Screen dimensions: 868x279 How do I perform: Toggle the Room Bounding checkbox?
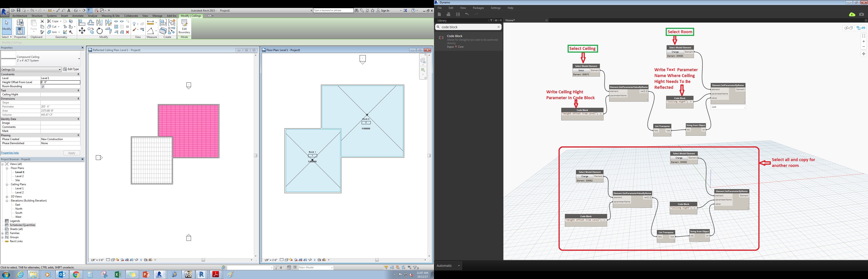[x=43, y=87]
